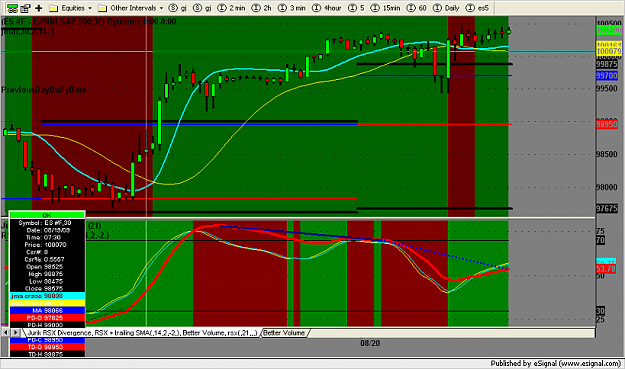Viewport: 625px width, 369px height.
Task: Click the 'Symbol: ES #F,30' row in the cursor window
Action: tap(47, 223)
